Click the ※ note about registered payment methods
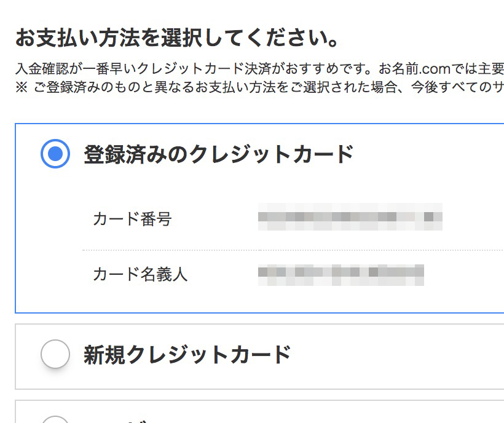Viewport: 504px width, 423px height. (x=259, y=87)
